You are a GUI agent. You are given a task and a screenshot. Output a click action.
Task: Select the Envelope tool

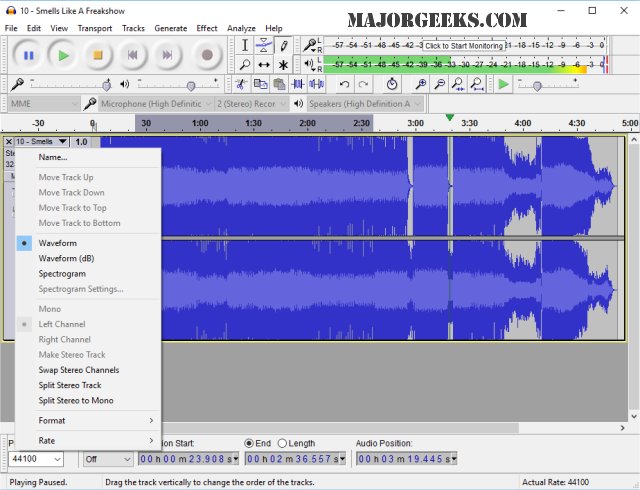[264, 45]
